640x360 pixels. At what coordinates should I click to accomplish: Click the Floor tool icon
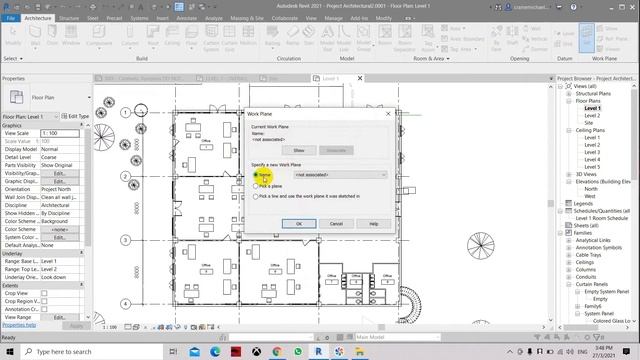pyautogui.click(x=191, y=36)
